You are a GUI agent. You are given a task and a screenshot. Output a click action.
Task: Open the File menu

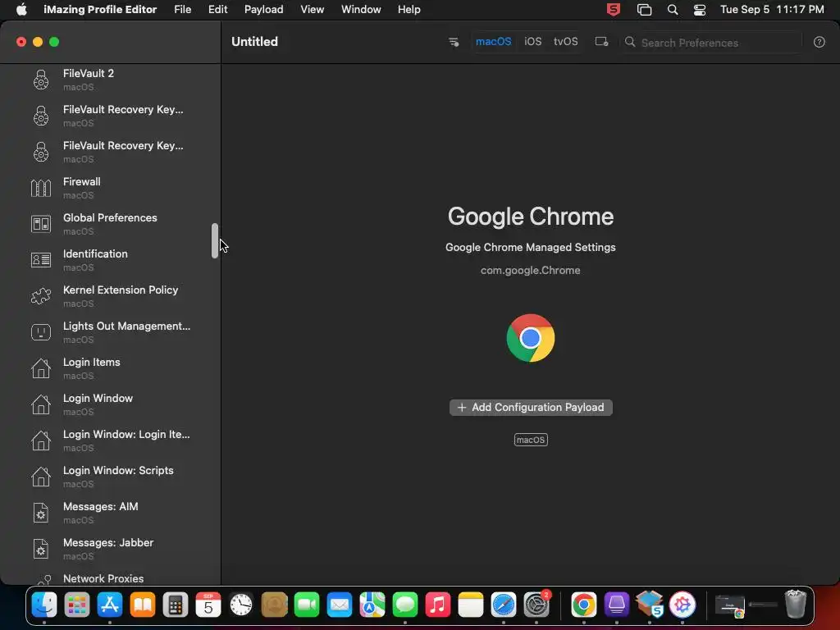[183, 10]
